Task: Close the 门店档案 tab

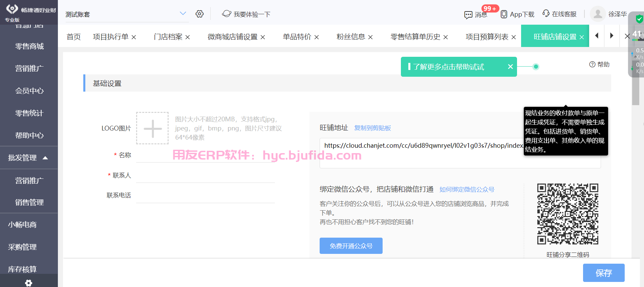Action: pyautogui.click(x=188, y=37)
